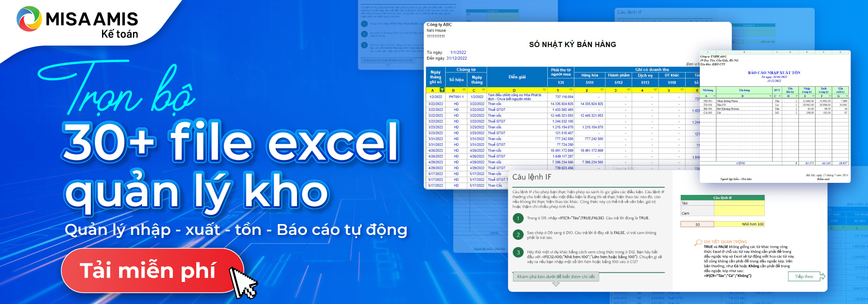Open filter dropdown for column 1 (account 131)
The height and width of the screenshot is (304, 868).
point(571,90)
